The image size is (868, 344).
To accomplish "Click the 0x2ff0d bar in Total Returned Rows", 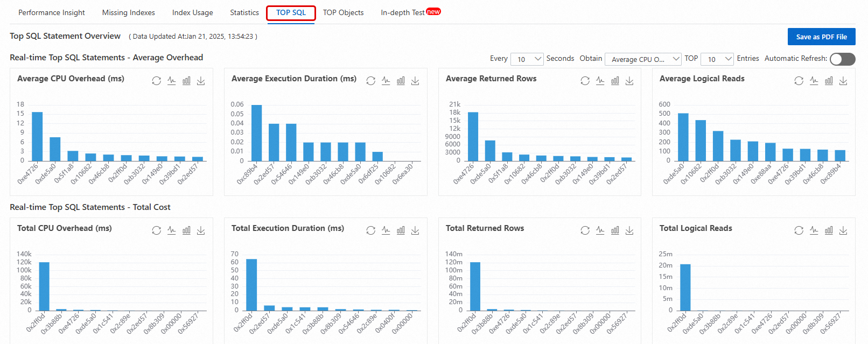I will [x=475, y=286].
